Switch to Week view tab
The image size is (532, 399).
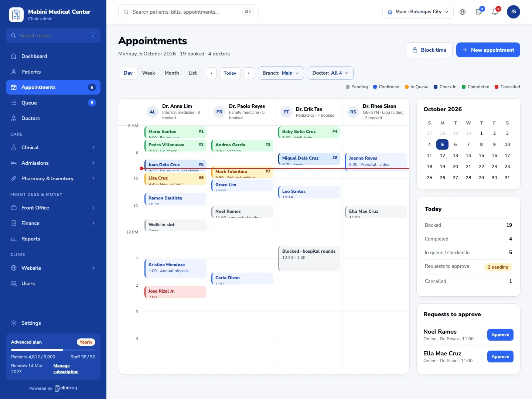[149, 73]
